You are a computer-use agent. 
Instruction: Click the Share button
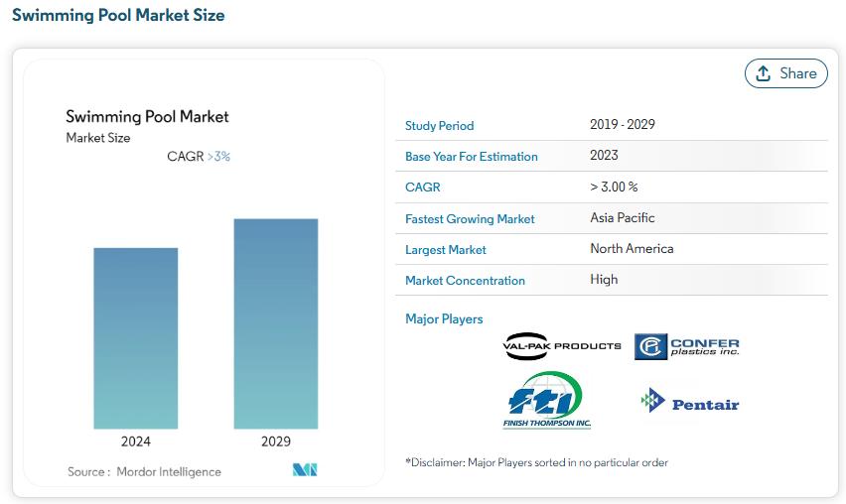(786, 73)
